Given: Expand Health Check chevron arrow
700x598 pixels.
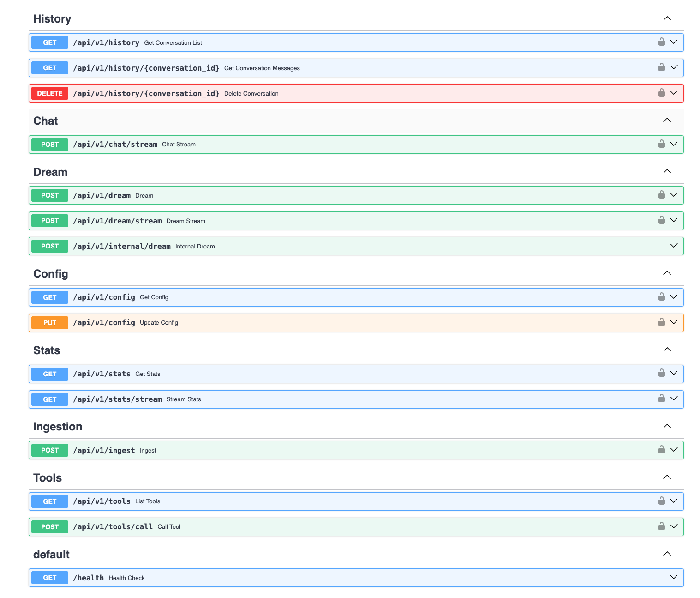Looking at the screenshot, I should click(674, 577).
